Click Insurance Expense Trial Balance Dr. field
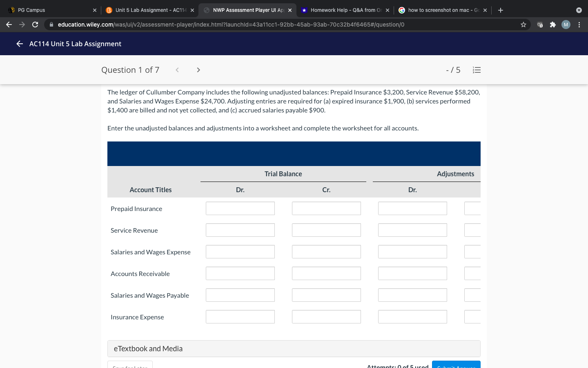Screen dimensions: 588x368 pos(240,317)
